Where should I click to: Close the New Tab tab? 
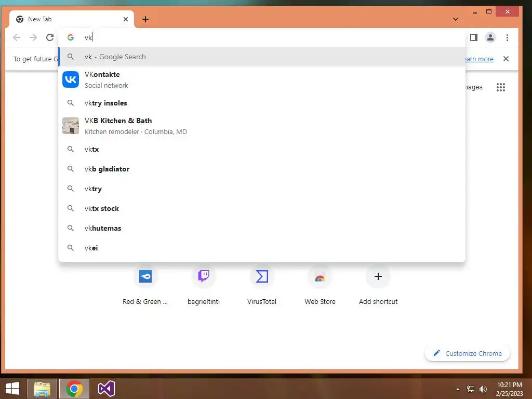[126, 19]
